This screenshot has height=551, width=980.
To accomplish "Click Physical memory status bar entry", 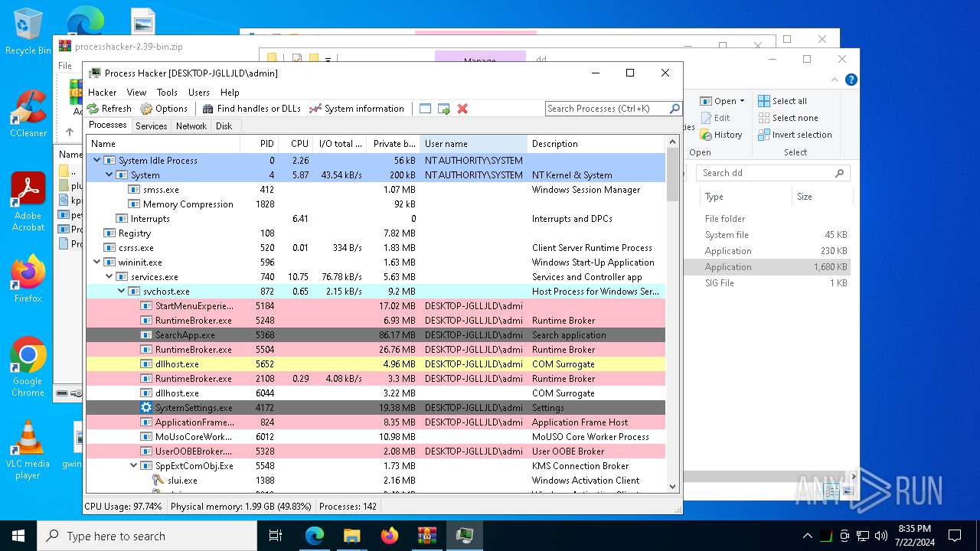I will 241,507.
